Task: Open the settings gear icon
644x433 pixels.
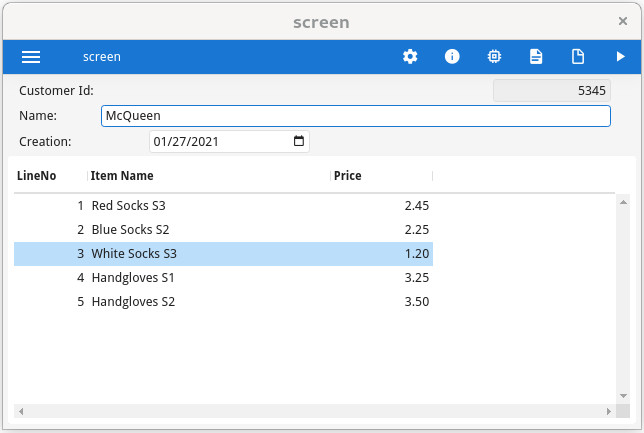Action: 410,56
